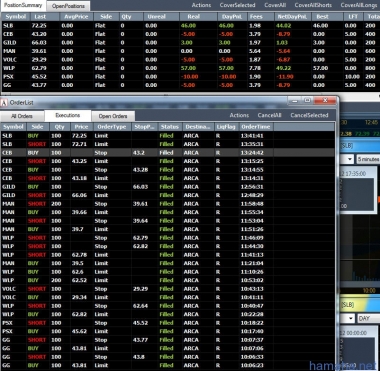Open the DAY timeframe dropdown
This screenshot has width=380, height=371.
(368, 318)
